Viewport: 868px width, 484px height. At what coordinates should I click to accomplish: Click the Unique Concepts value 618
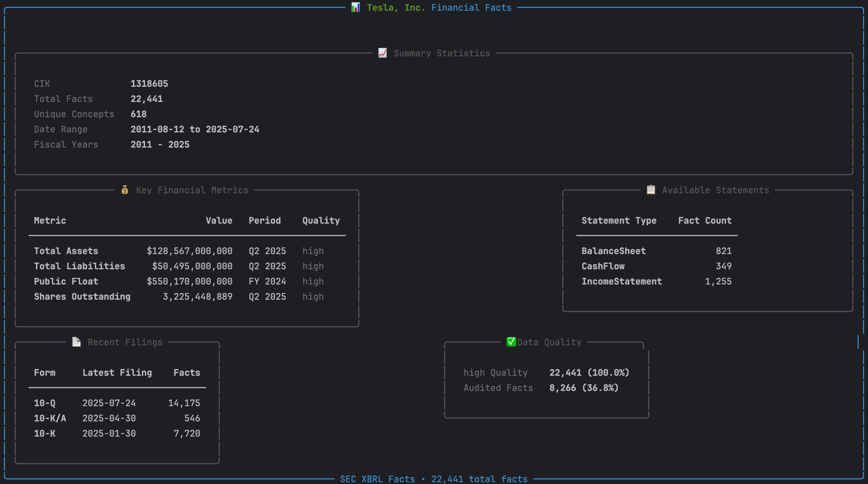[x=139, y=114]
